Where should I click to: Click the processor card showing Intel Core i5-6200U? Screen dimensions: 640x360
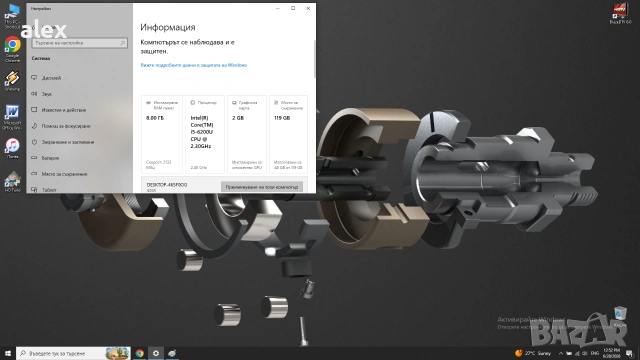pos(205,134)
